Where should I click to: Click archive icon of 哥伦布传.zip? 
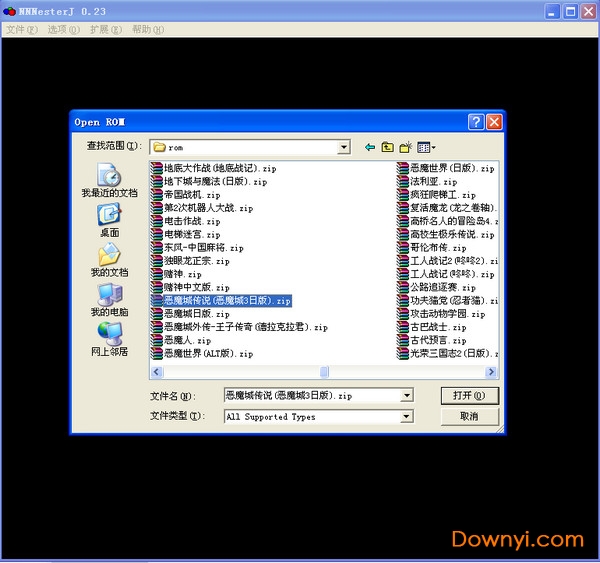[x=403, y=248]
